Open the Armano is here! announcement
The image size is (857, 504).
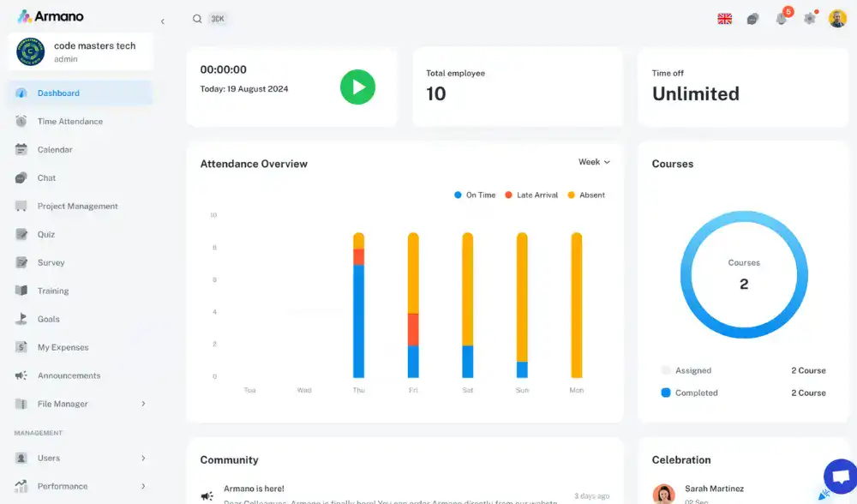click(254, 489)
